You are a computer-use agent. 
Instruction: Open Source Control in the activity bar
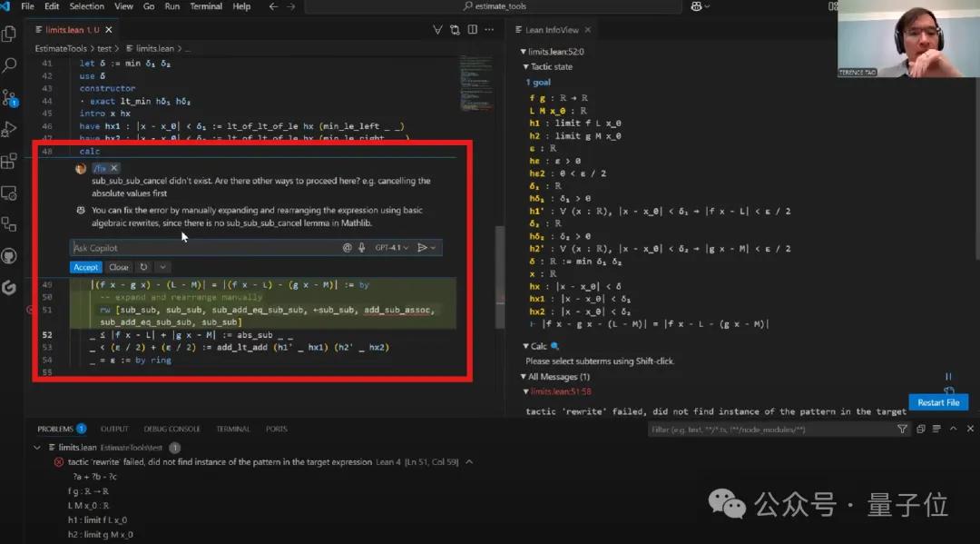(x=10, y=95)
